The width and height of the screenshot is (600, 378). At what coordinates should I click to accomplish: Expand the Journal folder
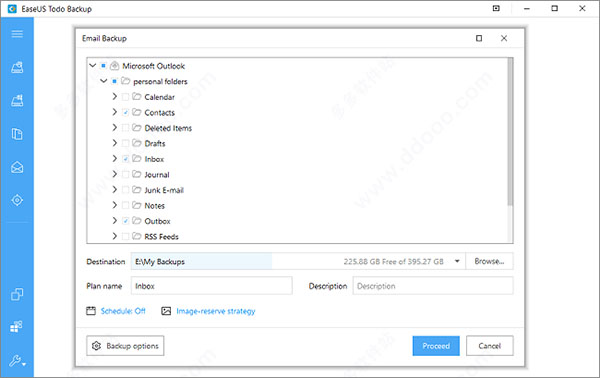114,174
